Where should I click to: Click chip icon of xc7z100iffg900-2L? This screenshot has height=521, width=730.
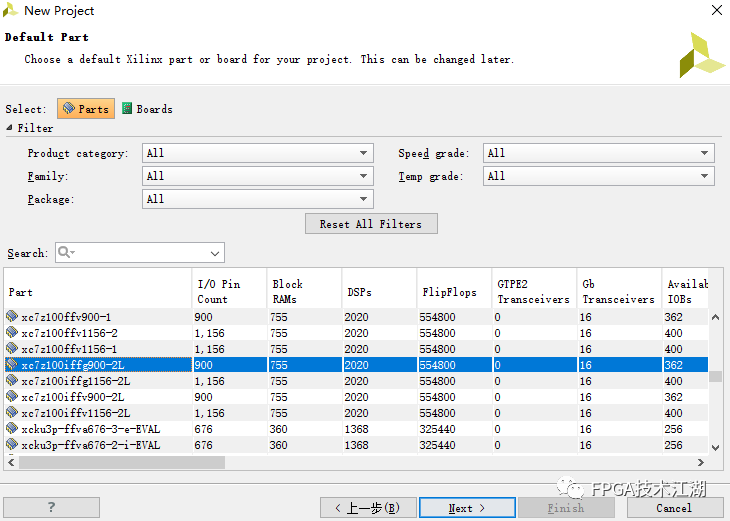[12, 365]
